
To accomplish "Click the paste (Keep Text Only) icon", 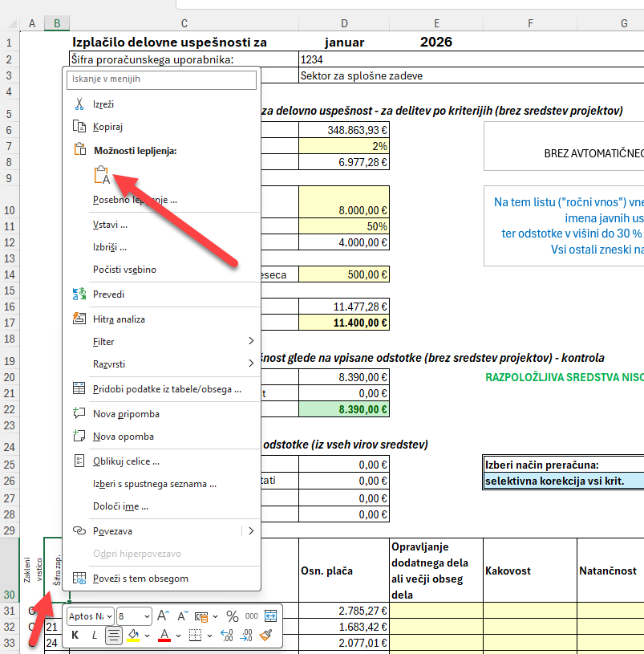I will click(x=101, y=175).
